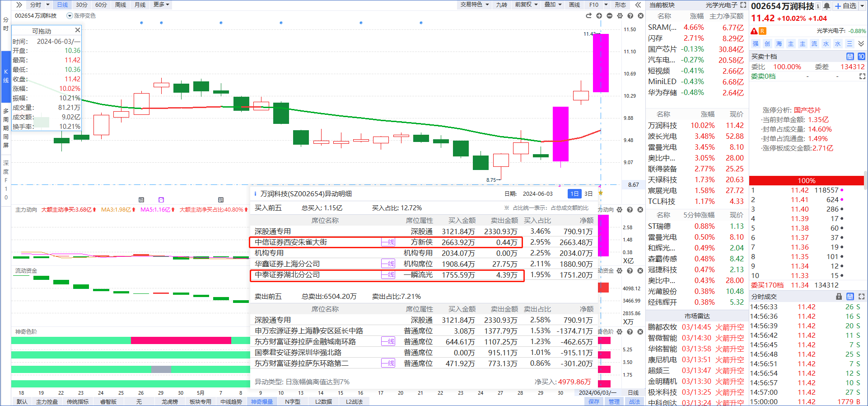The width and height of the screenshot is (868, 406).
Task: Click the 国产芯片 sector row
Action: pyautogui.click(x=695, y=49)
